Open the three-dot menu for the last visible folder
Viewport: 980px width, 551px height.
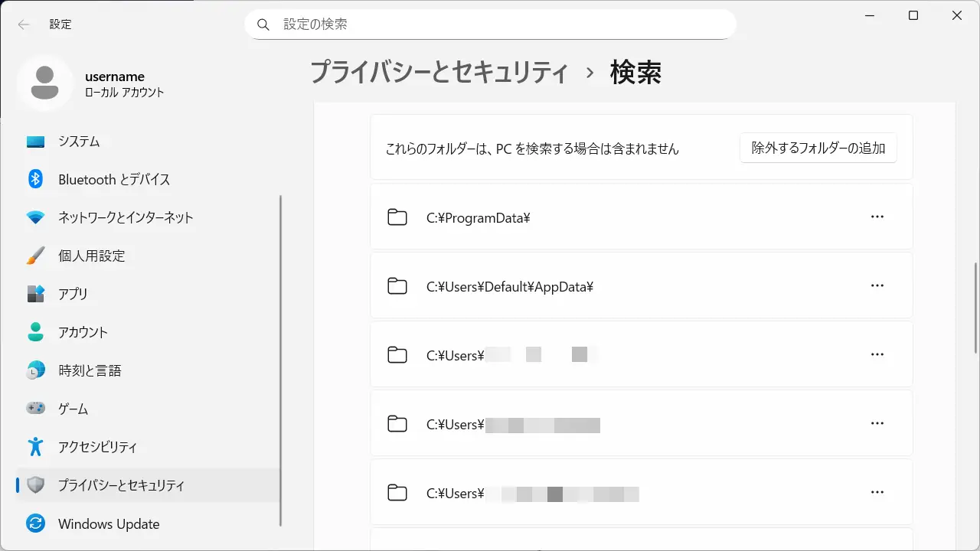[x=877, y=492]
